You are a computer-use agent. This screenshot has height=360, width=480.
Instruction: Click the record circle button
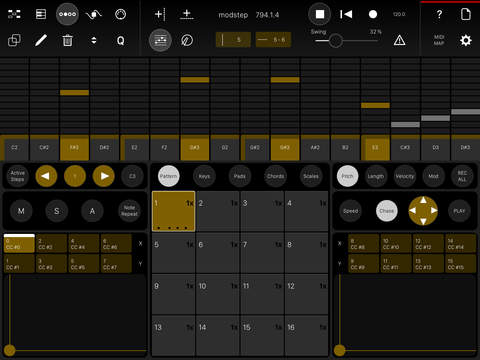pyautogui.click(x=373, y=14)
